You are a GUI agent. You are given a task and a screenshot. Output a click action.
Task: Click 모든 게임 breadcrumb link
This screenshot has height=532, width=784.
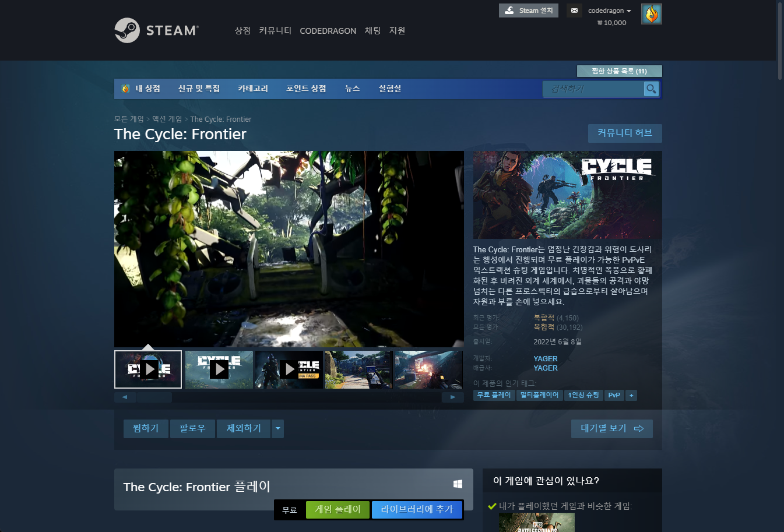[x=129, y=119]
